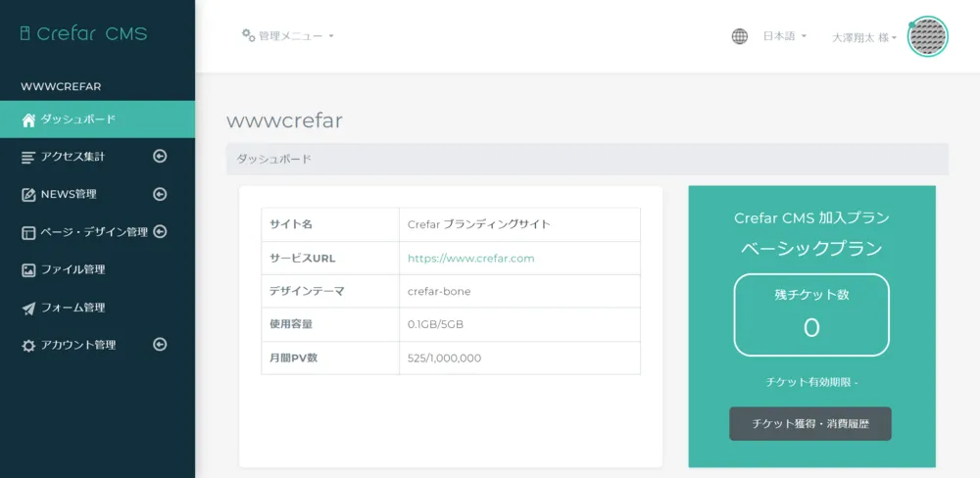Expand the ページ・デザイン管理 arrow

(160, 232)
